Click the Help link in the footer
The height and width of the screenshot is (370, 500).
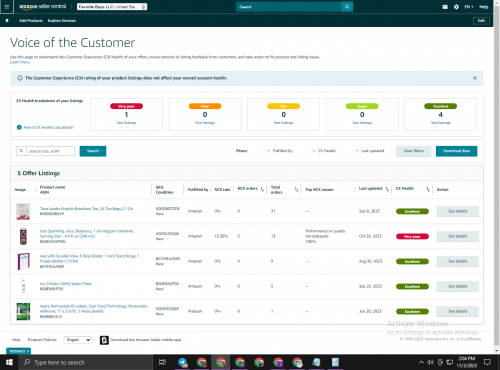[x=16, y=340]
